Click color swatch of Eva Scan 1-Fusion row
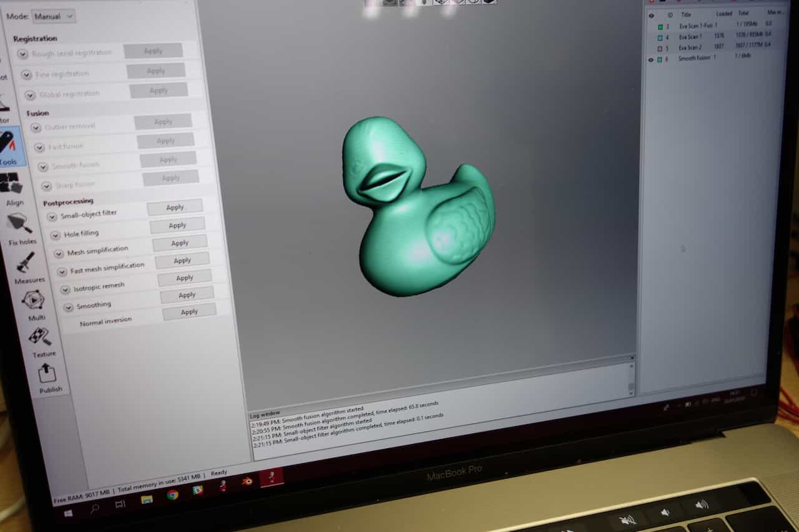The image size is (799, 532). pyautogui.click(x=660, y=27)
